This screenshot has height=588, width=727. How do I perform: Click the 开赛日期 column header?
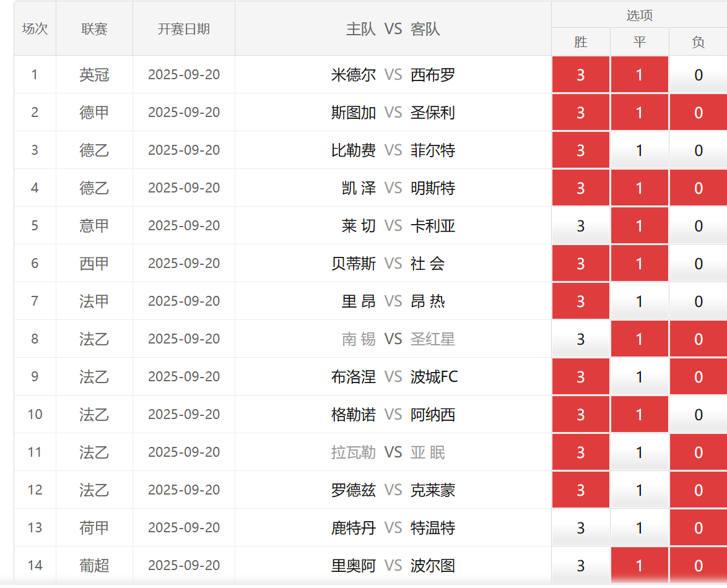(184, 29)
